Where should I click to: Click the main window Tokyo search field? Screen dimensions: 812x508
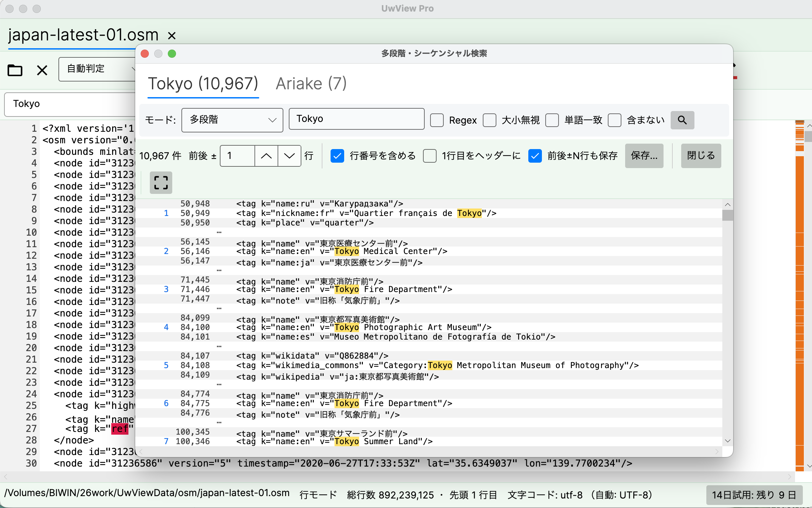point(70,104)
